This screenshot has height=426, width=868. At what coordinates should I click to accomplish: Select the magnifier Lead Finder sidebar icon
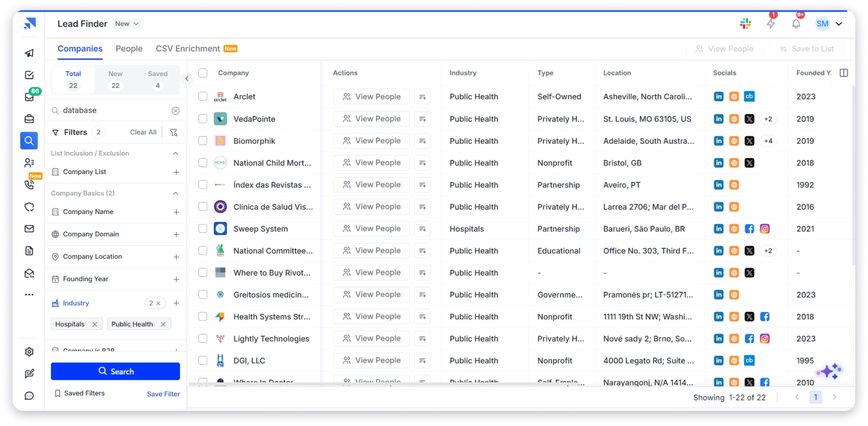(x=29, y=141)
